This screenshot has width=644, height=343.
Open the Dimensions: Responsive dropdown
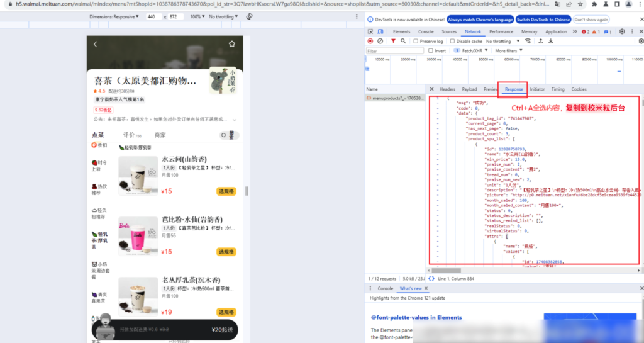point(114,16)
